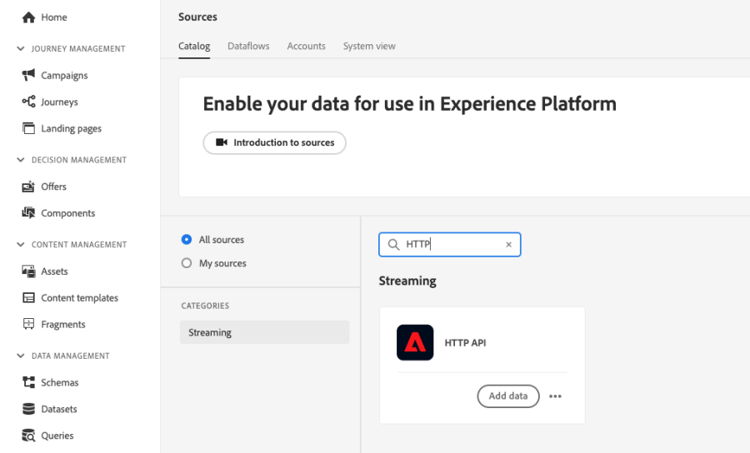The image size is (750, 453).
Task: Open the Landing pages icon
Action: (x=29, y=128)
